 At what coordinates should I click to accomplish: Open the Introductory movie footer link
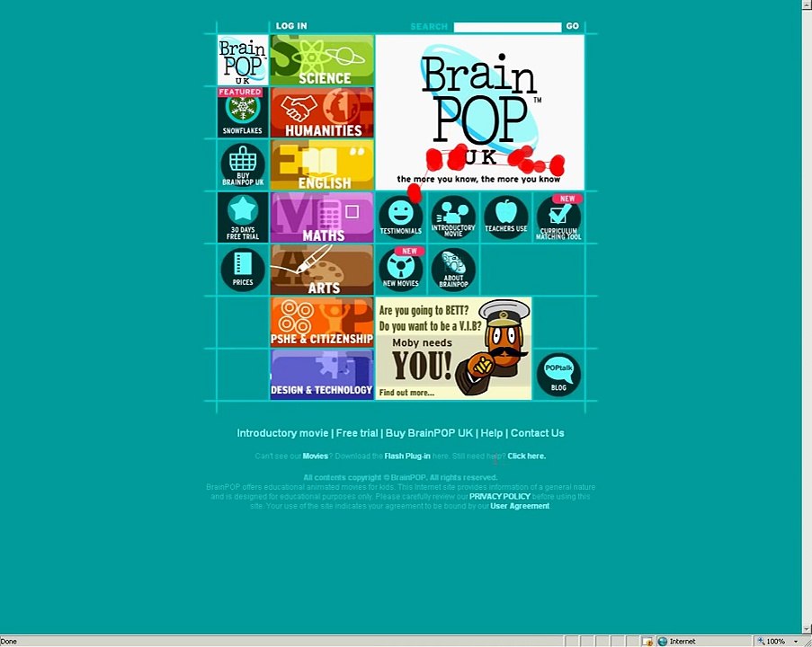pos(282,433)
